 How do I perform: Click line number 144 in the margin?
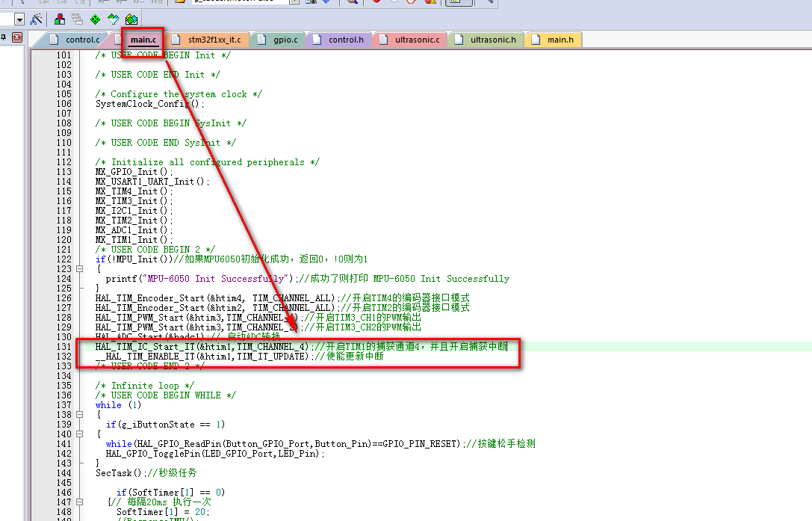coord(64,473)
